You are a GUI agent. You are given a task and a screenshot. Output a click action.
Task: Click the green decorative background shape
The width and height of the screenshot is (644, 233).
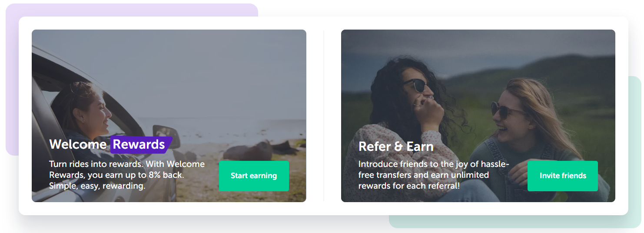[x=634, y=152]
